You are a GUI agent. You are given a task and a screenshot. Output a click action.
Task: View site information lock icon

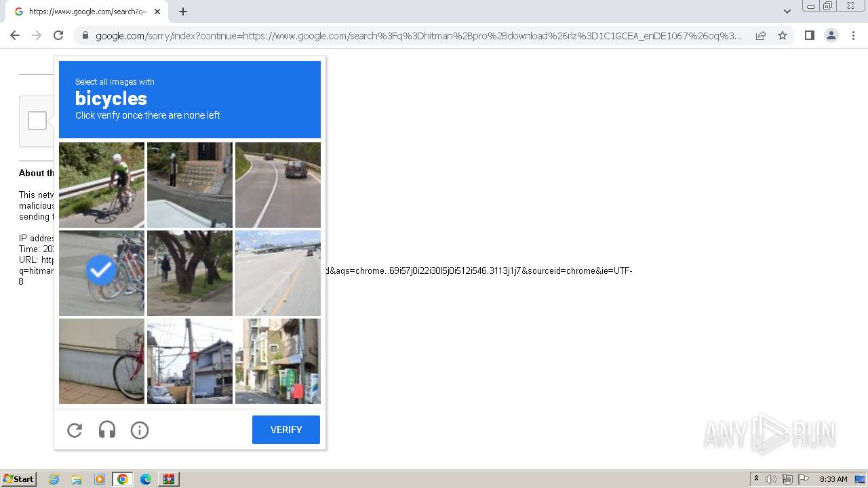click(x=85, y=35)
